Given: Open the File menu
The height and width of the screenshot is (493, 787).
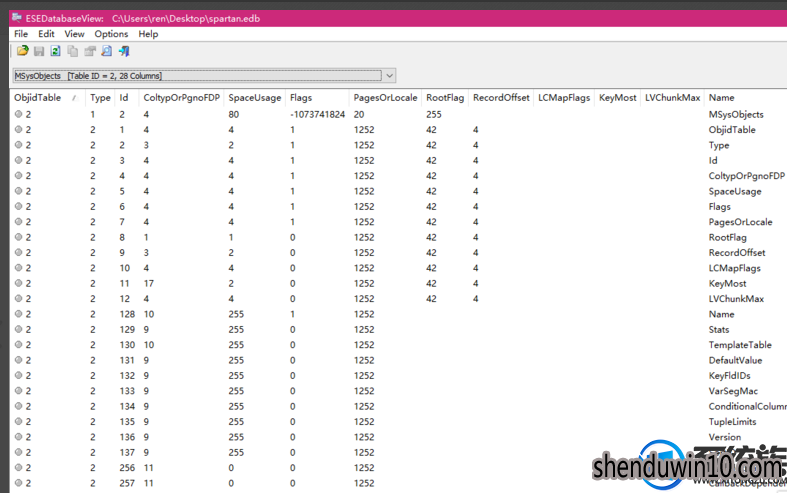Looking at the screenshot, I should pos(21,34).
